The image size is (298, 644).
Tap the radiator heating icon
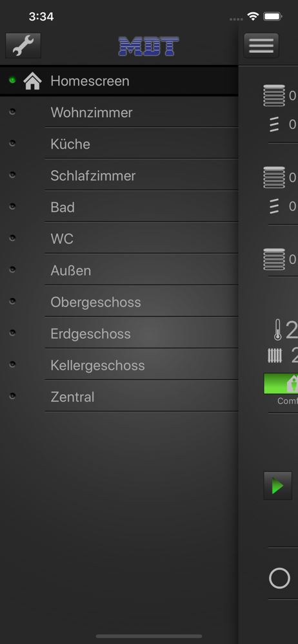point(275,355)
